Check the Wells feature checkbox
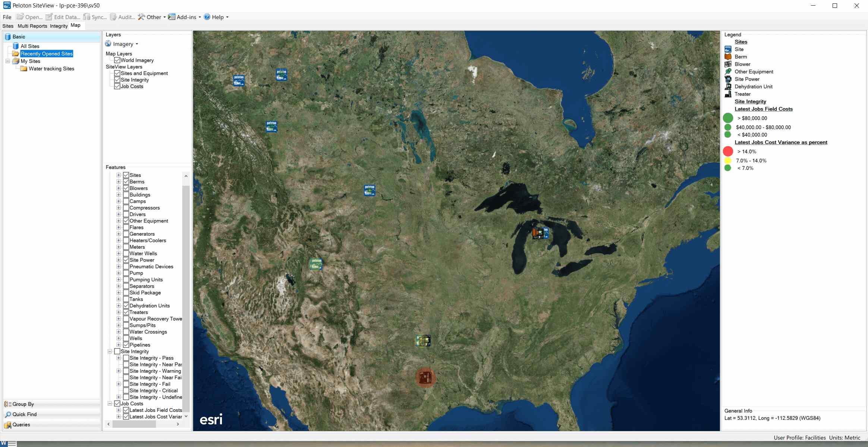 126,338
